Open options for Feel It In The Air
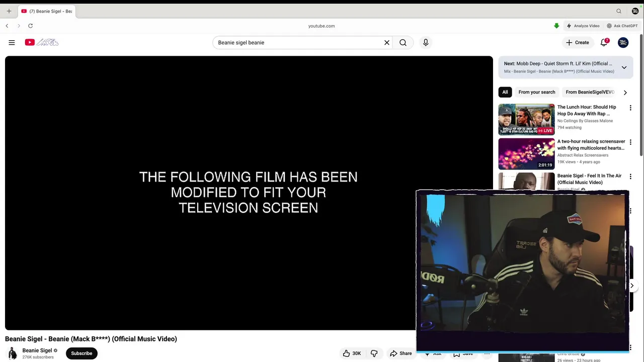This screenshot has height=362, width=644. click(630, 176)
